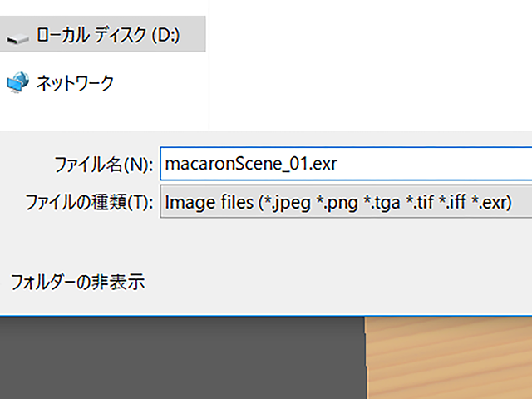532x399 pixels.
Task: Click the wood texture render preview
Action: pos(449,357)
